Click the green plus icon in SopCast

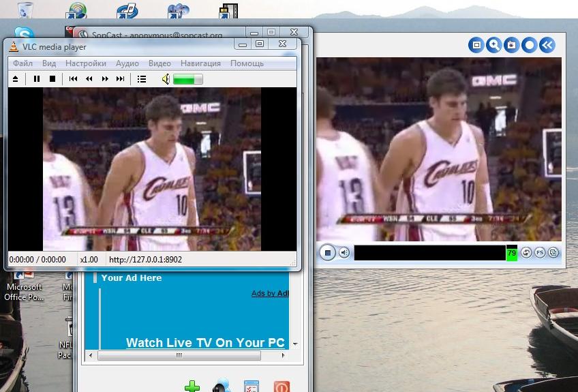coord(192,387)
